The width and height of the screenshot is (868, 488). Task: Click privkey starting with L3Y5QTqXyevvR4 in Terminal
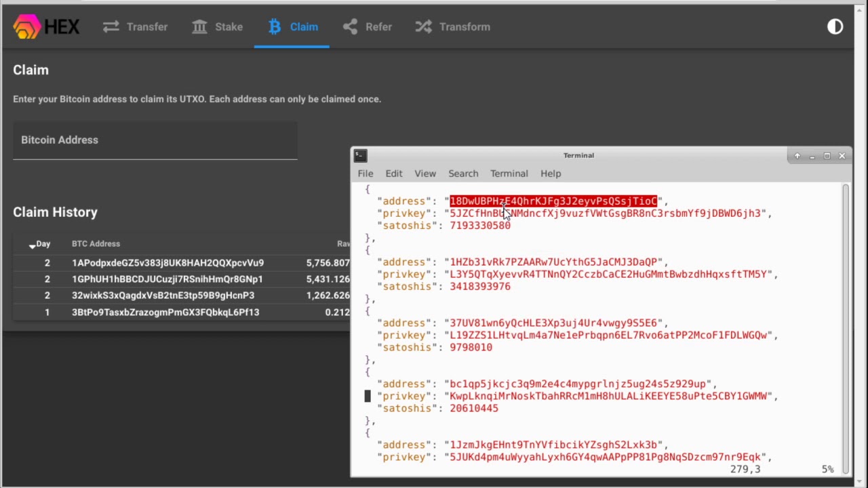point(608,274)
